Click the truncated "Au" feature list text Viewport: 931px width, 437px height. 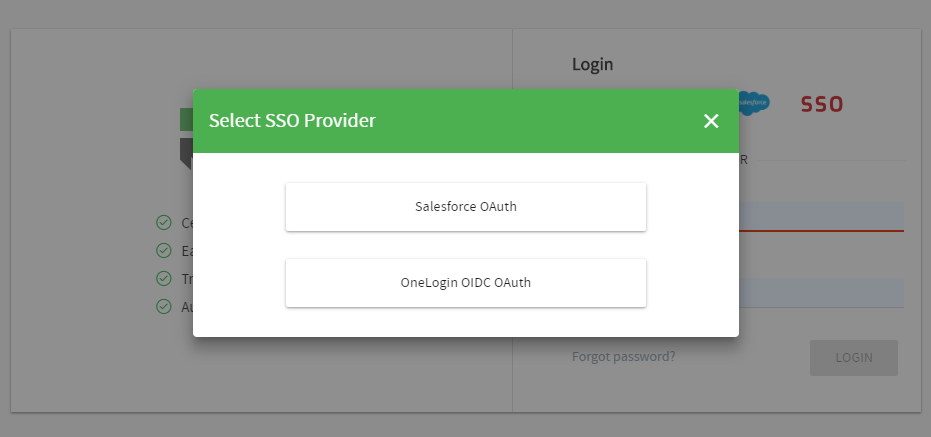(186, 307)
